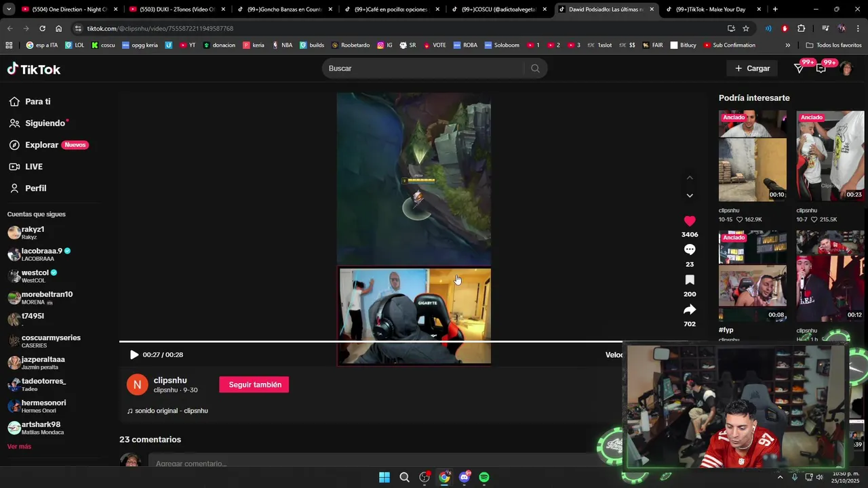Open sonido original - clipsnhu link
Image resolution: width=868 pixels, height=488 pixels.
coord(167,411)
